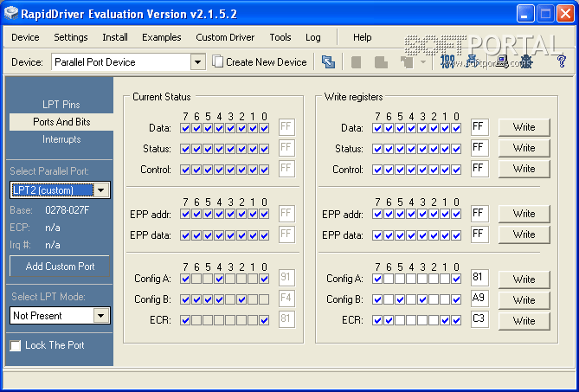The image size is (579, 392).
Task: Toggle bit 4 of Write registers Control
Action: [411, 170]
